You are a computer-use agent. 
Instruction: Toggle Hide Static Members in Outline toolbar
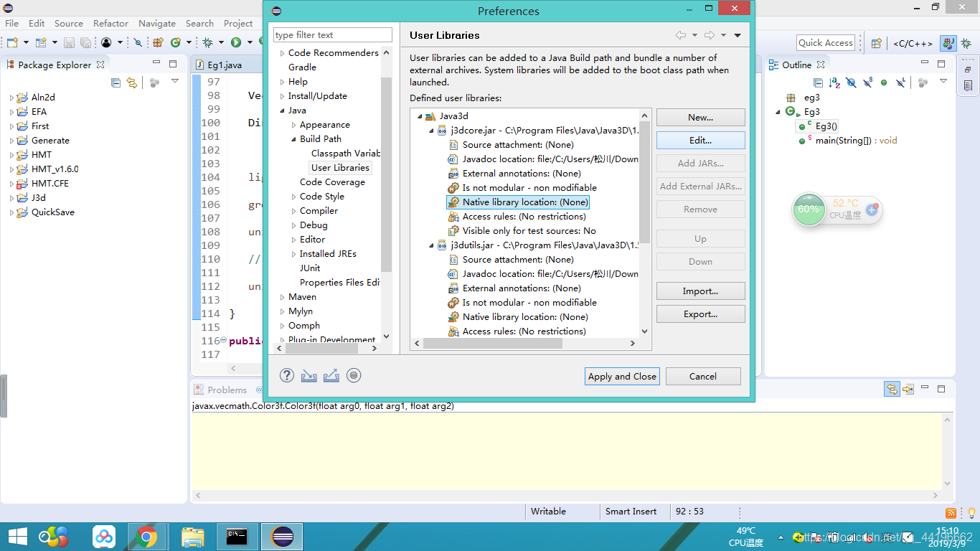coord(867,83)
